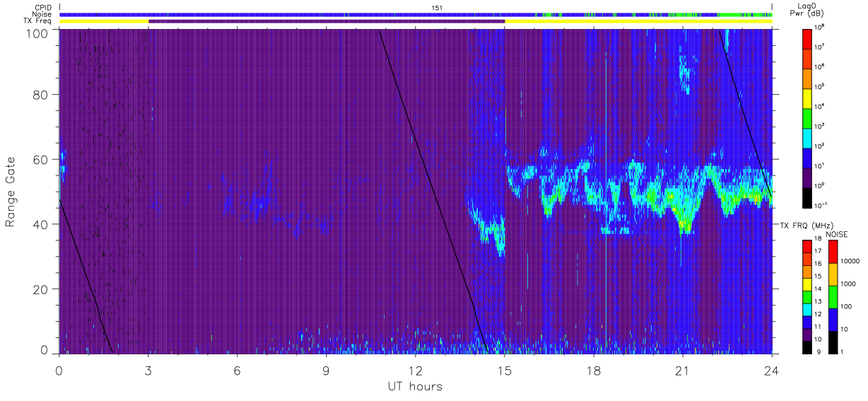Click the '100' tick label on Range Gate axis
This screenshot has height=401, width=868.
coord(38,33)
